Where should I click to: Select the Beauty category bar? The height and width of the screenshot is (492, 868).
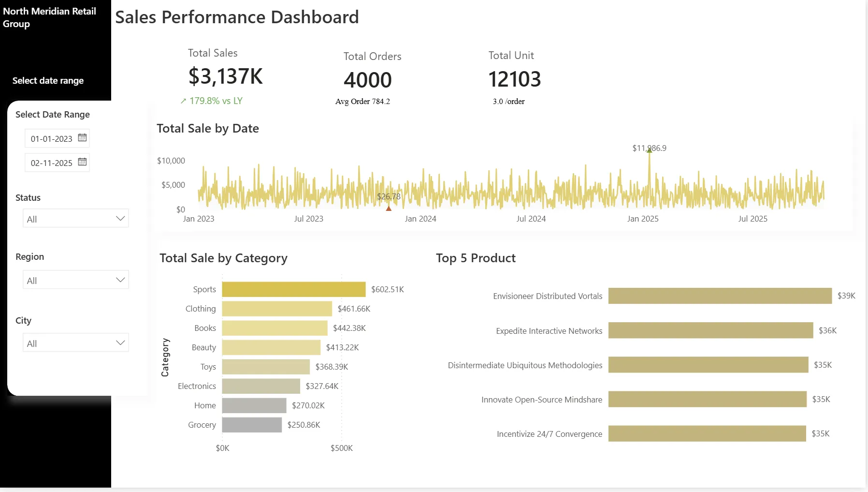[271, 347]
